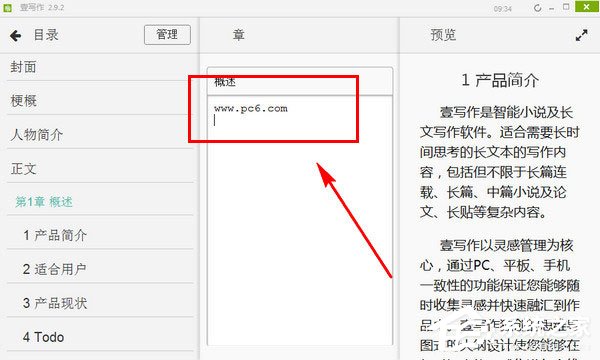Open section 3 产品现状

click(x=100, y=303)
